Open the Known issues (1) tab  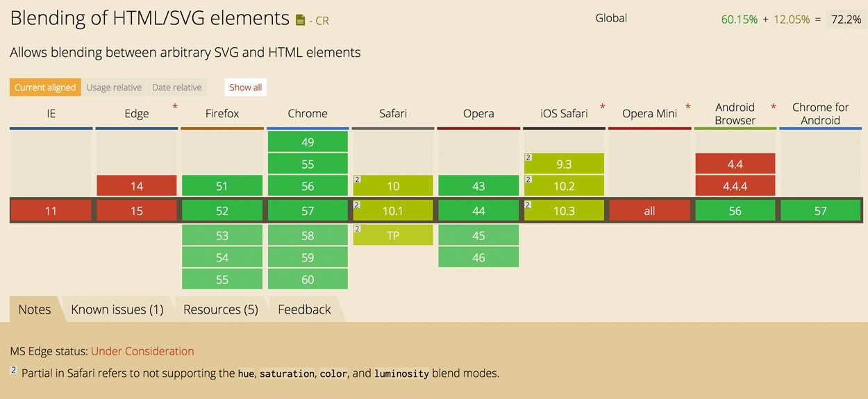coord(117,309)
